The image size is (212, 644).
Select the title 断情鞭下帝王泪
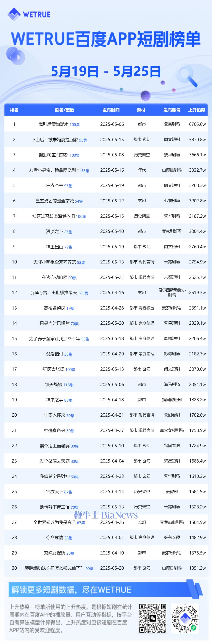55,507
